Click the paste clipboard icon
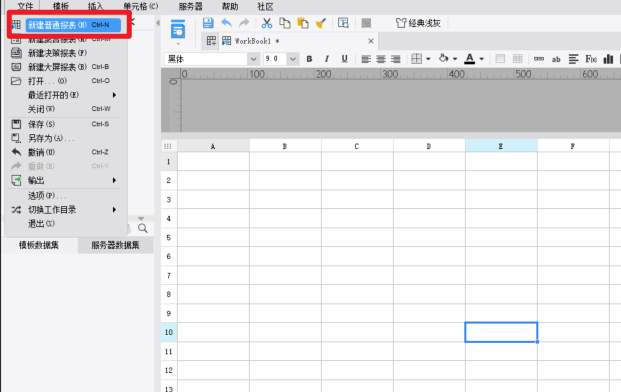Viewport: 621px width, 392px height. 303,23
